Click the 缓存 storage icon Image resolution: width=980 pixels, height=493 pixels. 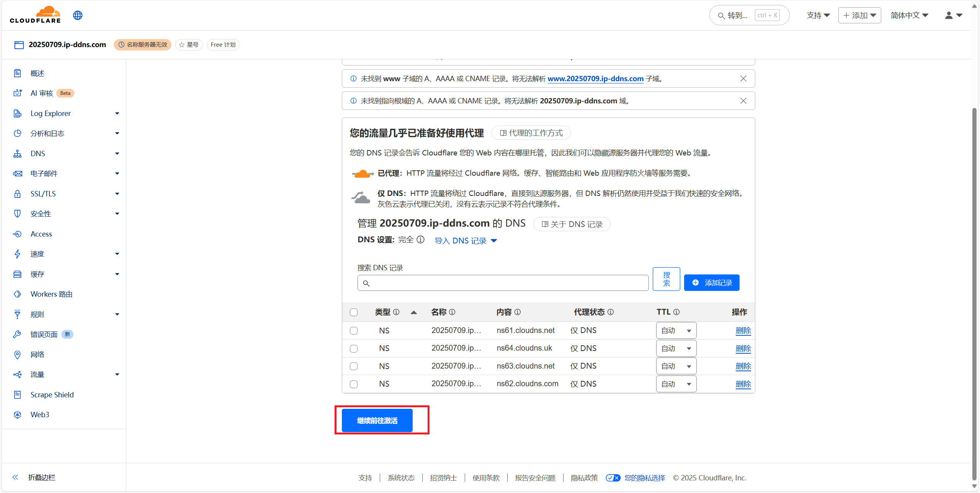click(x=17, y=274)
